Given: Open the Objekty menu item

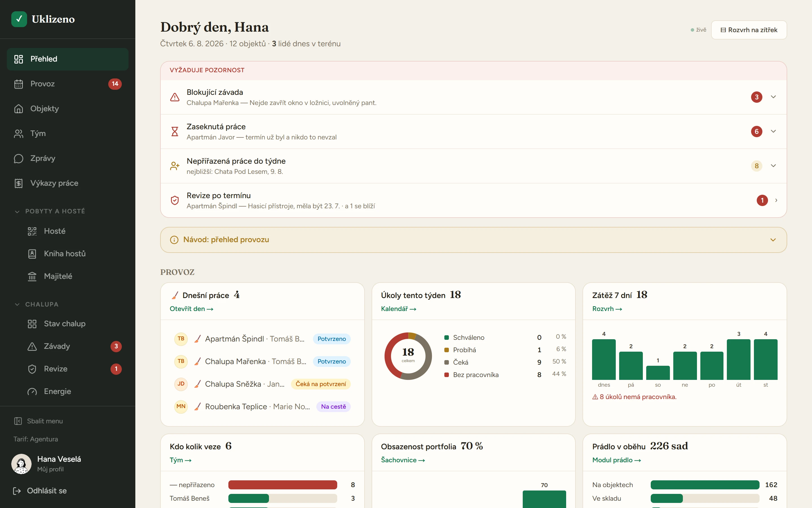Looking at the screenshot, I should [67, 109].
